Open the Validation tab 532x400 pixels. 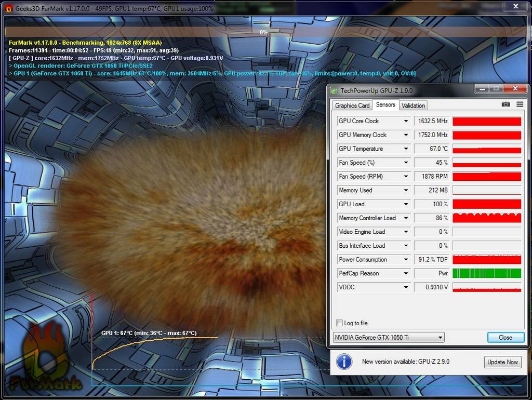point(413,105)
